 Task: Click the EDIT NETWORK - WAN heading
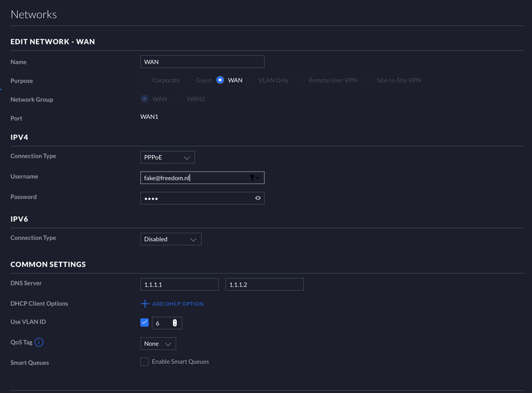tap(53, 42)
